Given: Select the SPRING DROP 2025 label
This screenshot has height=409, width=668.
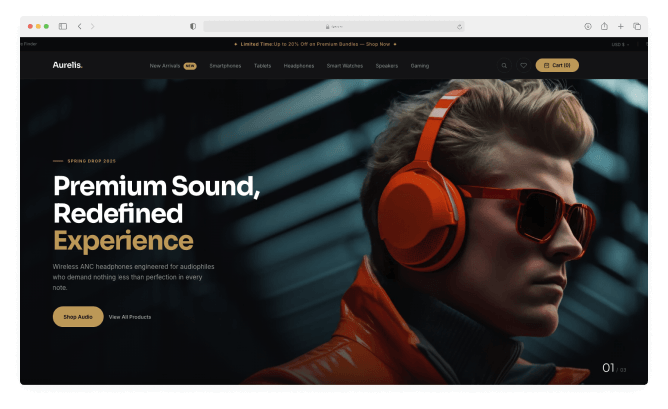Looking at the screenshot, I should coord(92,161).
